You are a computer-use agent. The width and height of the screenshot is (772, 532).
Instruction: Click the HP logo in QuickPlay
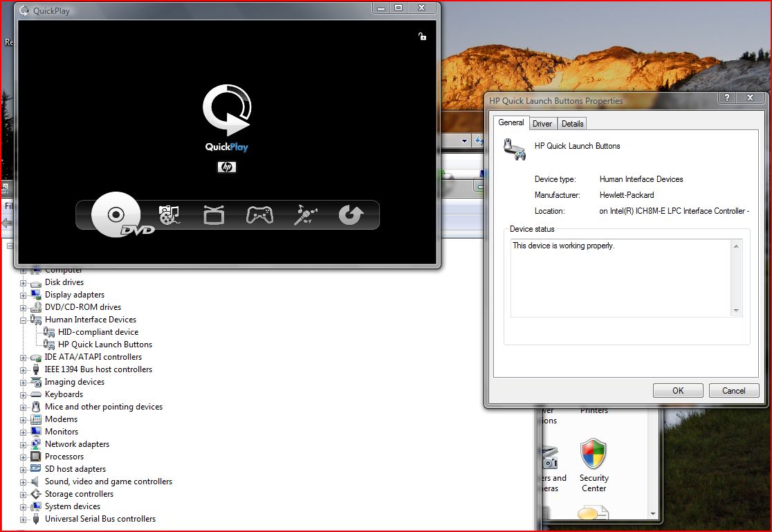[227, 167]
